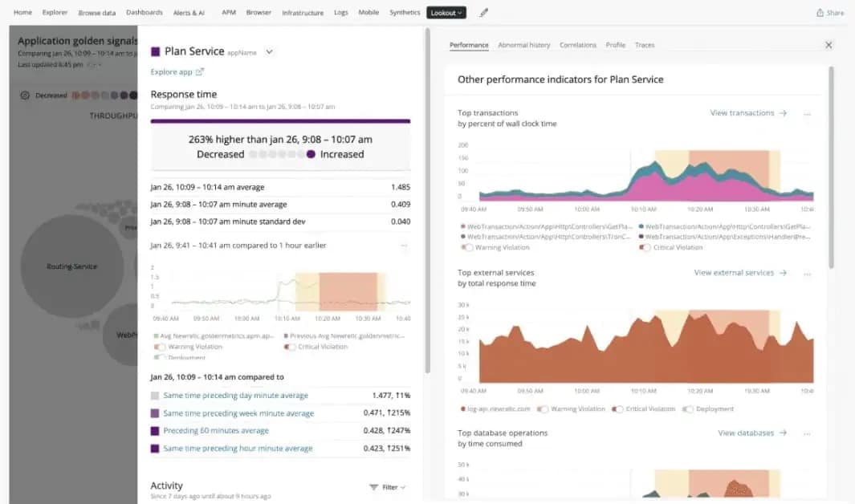The width and height of the screenshot is (855, 504).
Task: Click the View transactions link
Action: tap(742, 113)
